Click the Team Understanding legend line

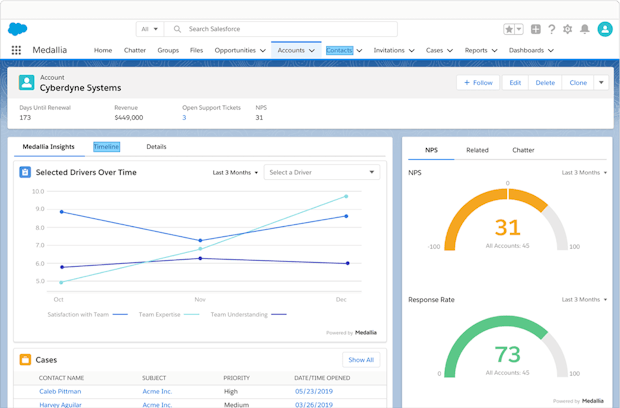pos(279,315)
